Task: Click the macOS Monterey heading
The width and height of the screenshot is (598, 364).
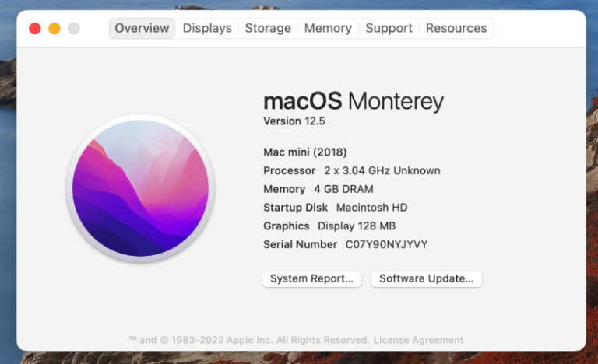Action: [354, 101]
